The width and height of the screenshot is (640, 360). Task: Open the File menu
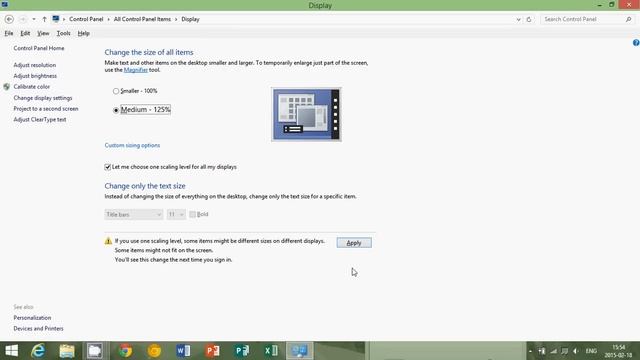tap(9, 33)
